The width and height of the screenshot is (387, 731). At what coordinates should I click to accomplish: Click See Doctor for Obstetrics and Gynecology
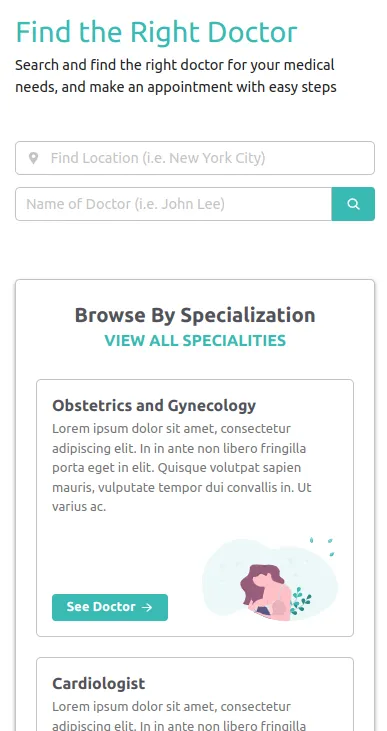[x=110, y=607]
